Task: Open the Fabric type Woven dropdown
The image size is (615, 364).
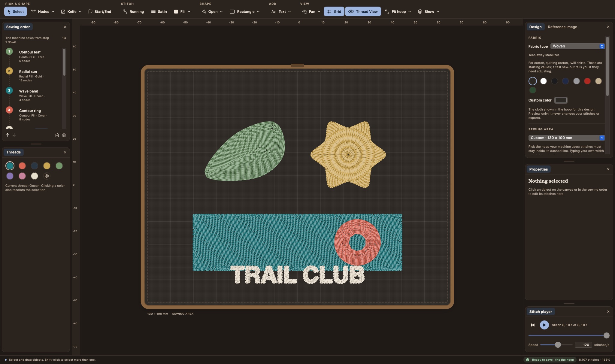Action: (x=577, y=46)
